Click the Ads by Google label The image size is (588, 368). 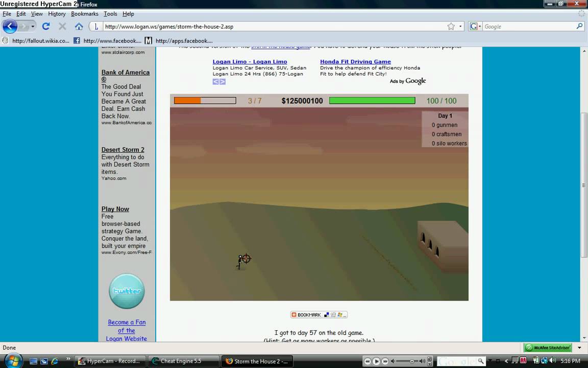408,81
